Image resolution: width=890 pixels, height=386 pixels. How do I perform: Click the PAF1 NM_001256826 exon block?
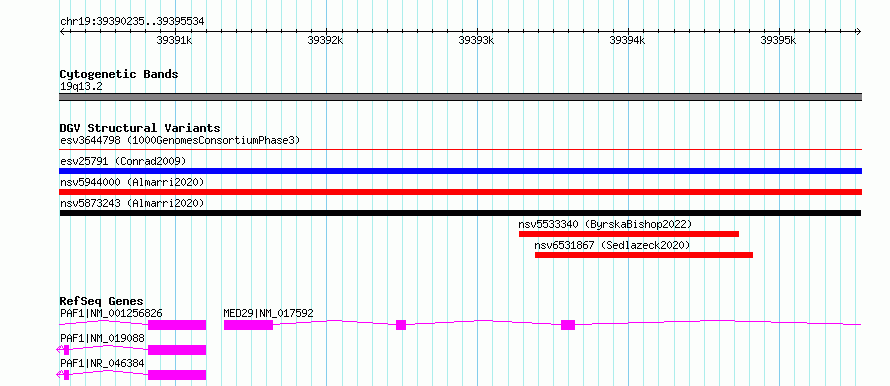pyautogui.click(x=177, y=325)
